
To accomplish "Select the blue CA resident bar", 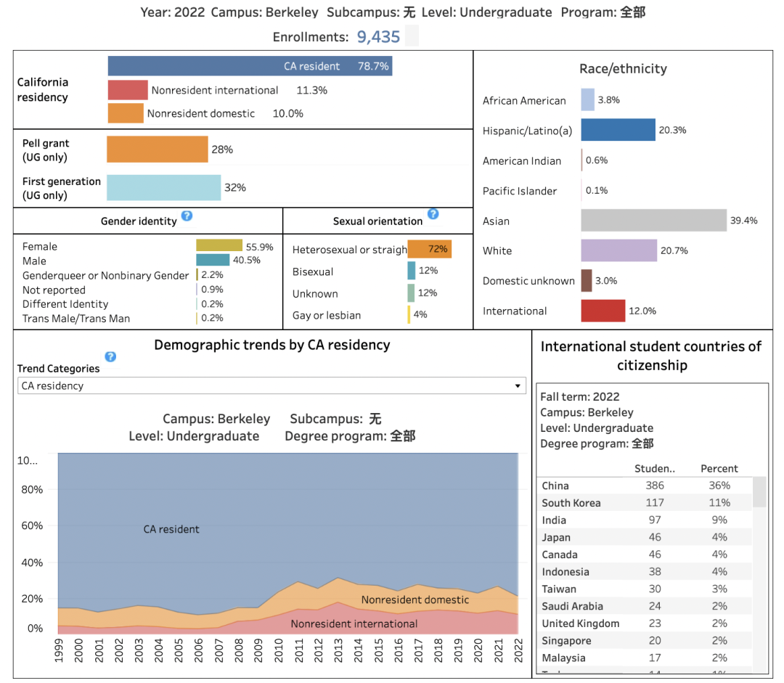I will click(x=250, y=66).
